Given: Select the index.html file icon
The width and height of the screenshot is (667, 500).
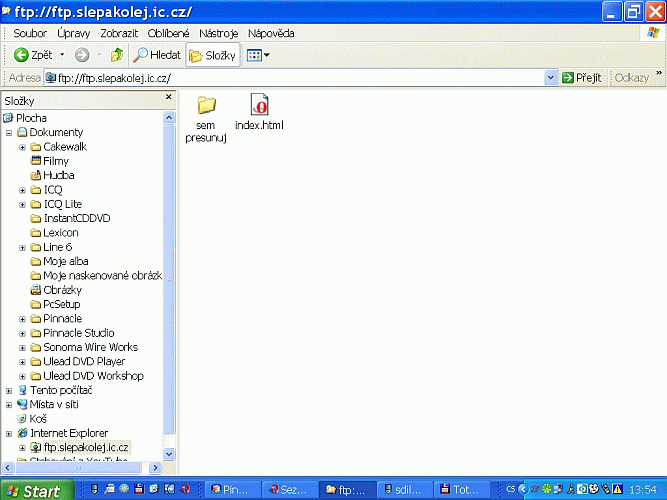Looking at the screenshot, I should (x=259, y=106).
